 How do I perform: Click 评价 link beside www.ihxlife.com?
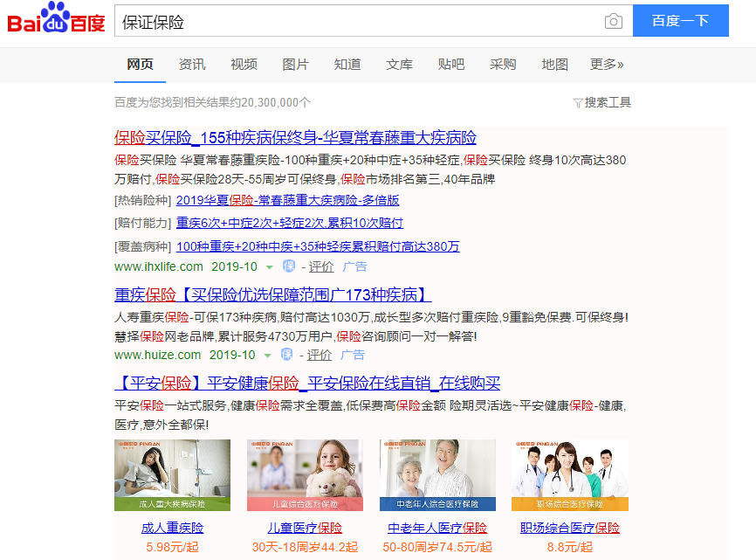point(321,266)
